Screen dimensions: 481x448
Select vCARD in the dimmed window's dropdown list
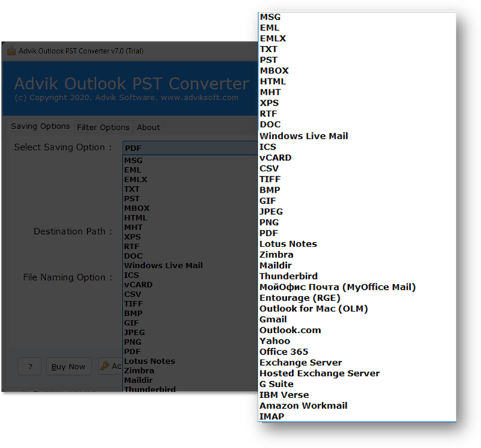point(138,285)
